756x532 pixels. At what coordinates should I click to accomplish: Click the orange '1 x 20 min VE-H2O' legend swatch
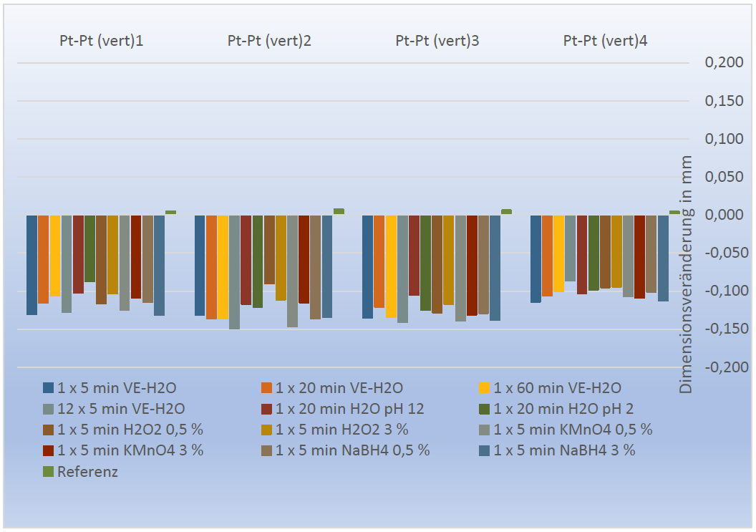[x=266, y=388]
